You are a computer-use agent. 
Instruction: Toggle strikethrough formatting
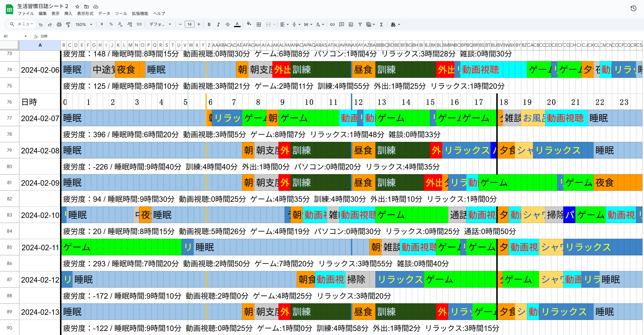tap(228, 25)
